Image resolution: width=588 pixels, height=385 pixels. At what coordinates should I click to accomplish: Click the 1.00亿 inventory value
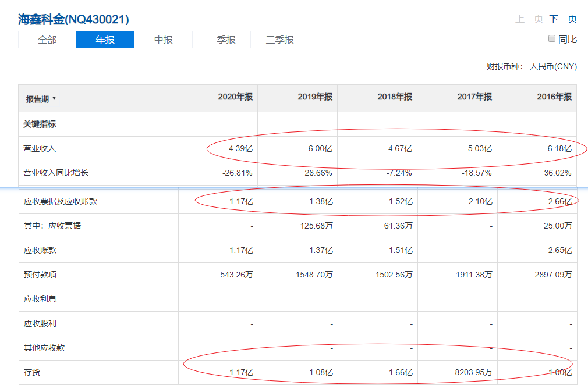click(x=560, y=372)
